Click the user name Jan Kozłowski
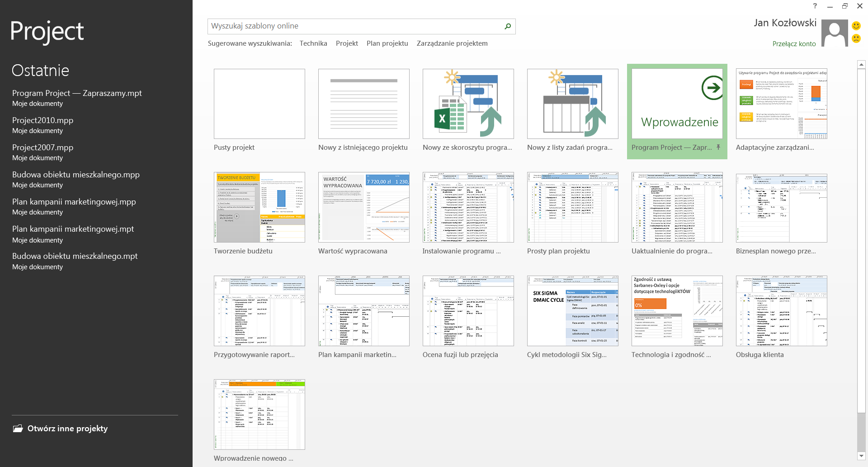 point(785,23)
